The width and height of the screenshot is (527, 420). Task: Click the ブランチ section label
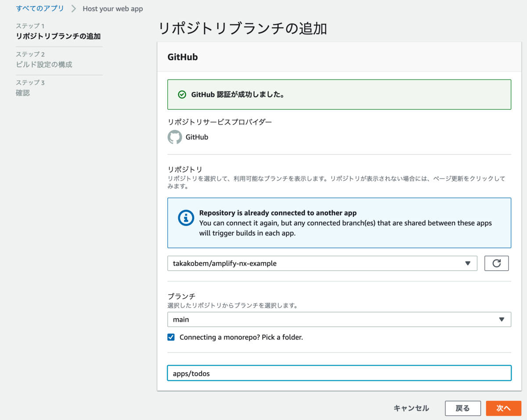tap(181, 296)
